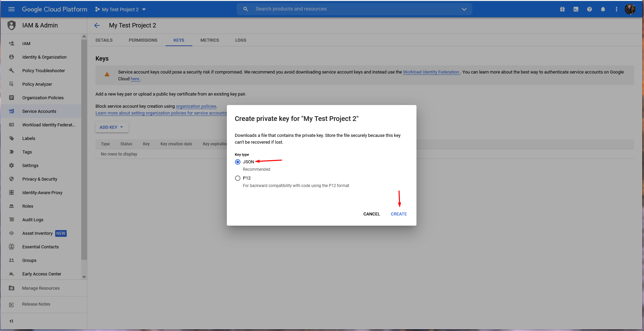Switch to the METRICS tab
The width and height of the screenshot is (644, 331).
pos(210,40)
